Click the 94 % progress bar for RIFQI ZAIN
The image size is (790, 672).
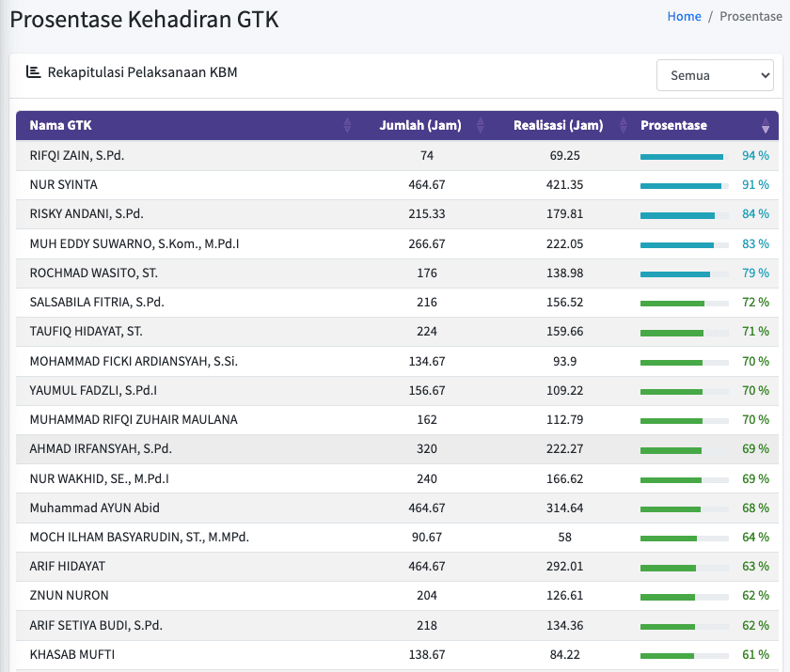tap(685, 157)
